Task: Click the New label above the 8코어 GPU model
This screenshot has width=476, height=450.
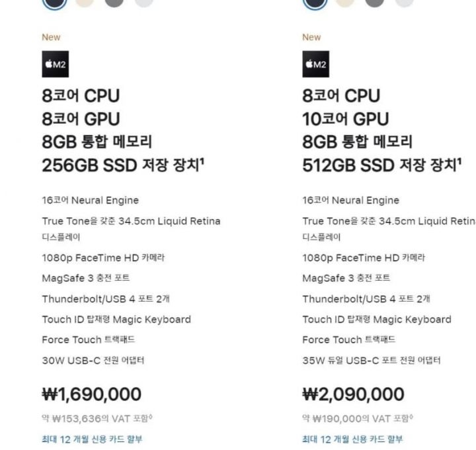Action: click(x=51, y=37)
